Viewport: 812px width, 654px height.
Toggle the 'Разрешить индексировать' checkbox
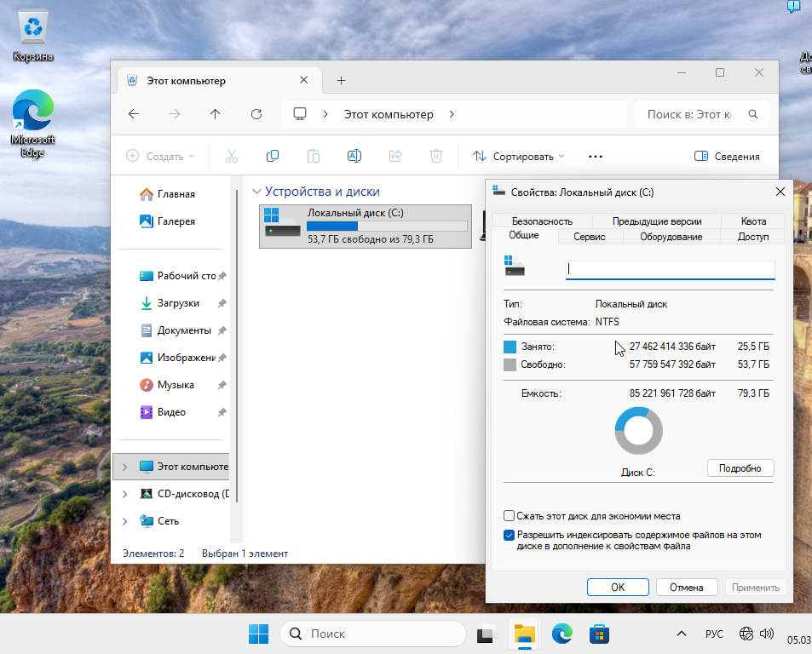[510, 536]
